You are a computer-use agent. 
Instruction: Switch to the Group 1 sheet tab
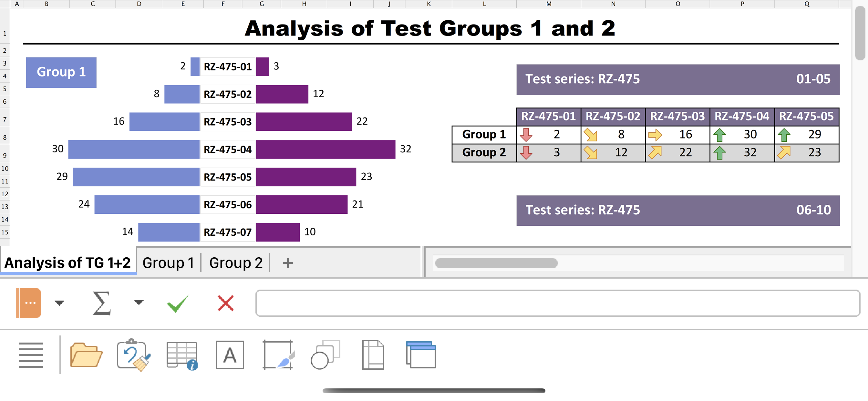click(168, 262)
